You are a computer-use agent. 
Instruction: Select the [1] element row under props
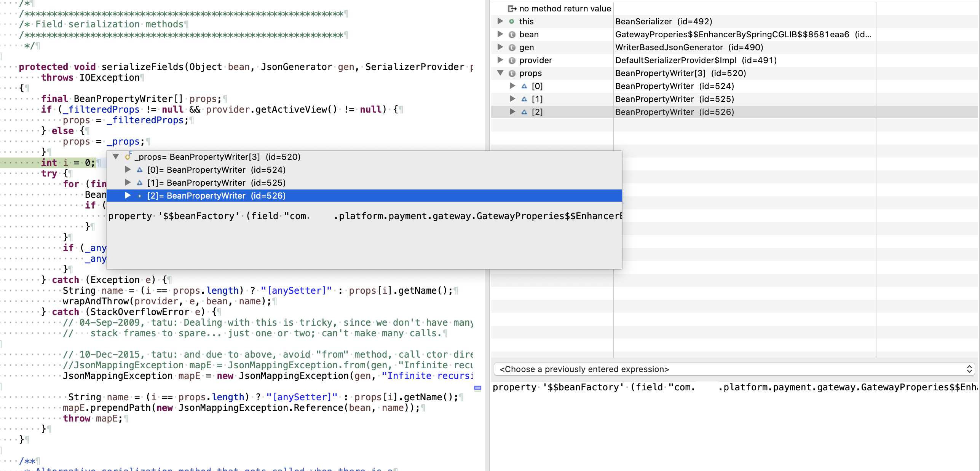[x=734, y=99]
